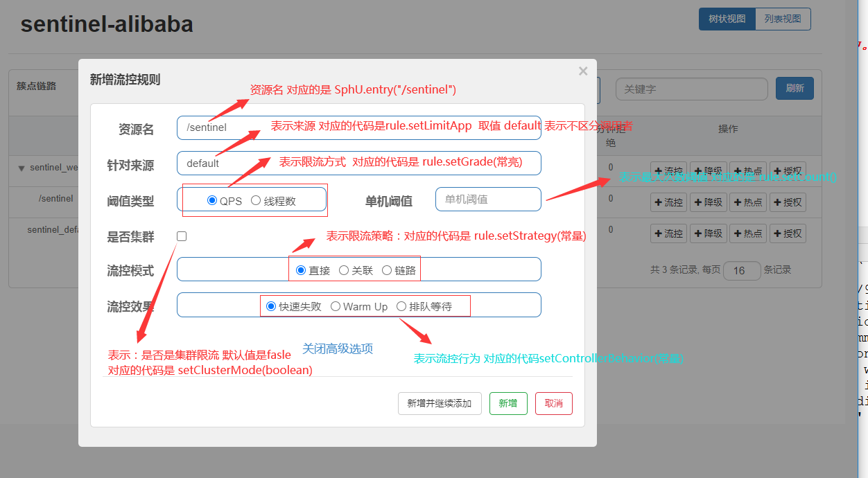Click +授权 in the sentinel_defa row
868x478 pixels.
tap(788, 233)
